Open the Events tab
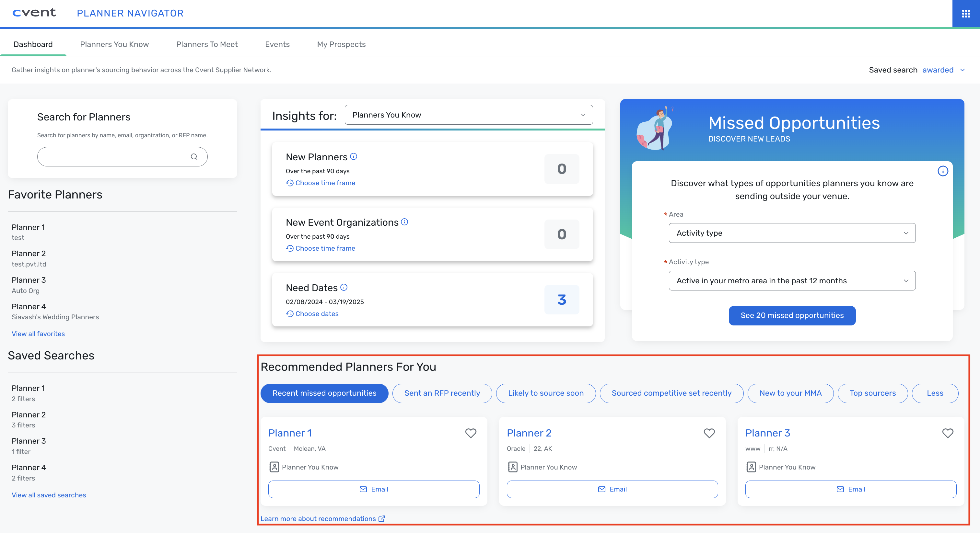The width and height of the screenshot is (980, 533). tap(277, 44)
